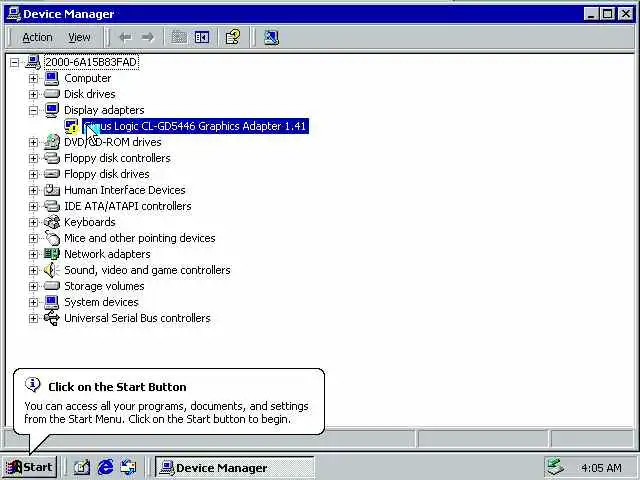Click the Floppy disk controllers icon
640x480 pixels.
52,158
